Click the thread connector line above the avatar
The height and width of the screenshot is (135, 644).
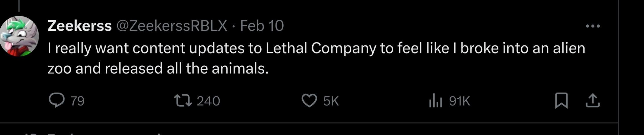(x=19, y=5)
